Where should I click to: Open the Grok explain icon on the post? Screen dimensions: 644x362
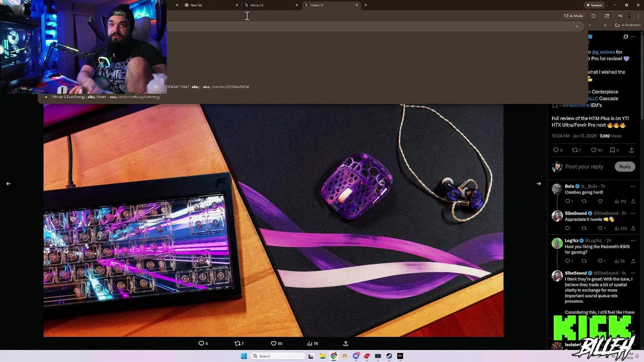pyautogui.click(x=625, y=37)
